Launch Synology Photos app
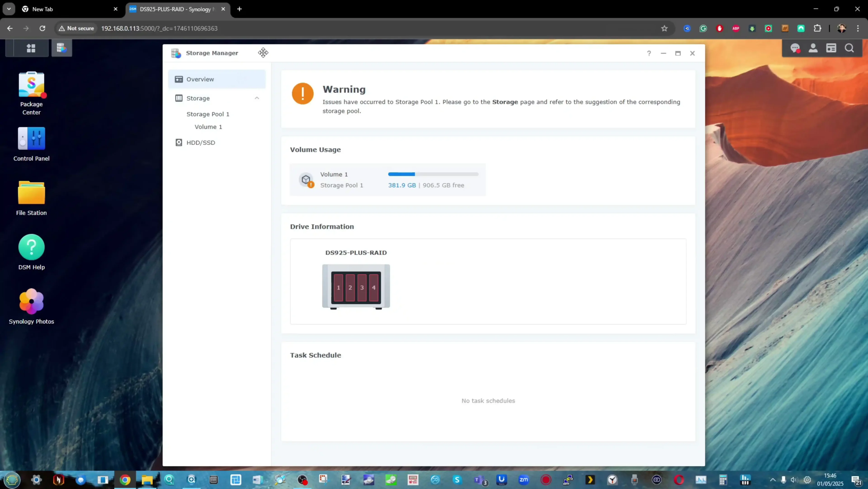This screenshot has width=868, height=489. tap(31, 301)
